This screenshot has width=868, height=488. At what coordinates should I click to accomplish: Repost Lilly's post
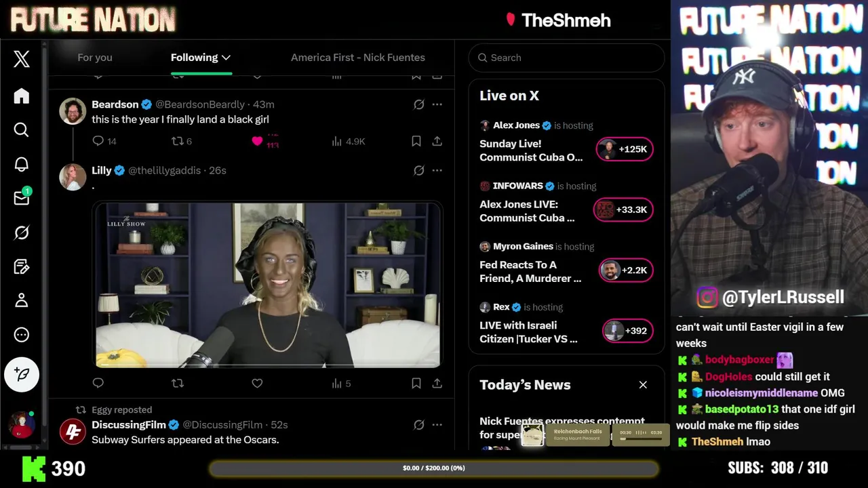click(x=178, y=383)
